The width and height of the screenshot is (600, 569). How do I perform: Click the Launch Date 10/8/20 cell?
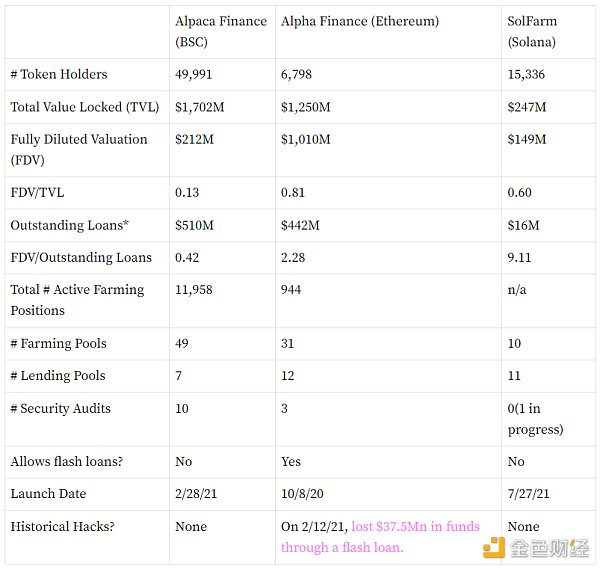[x=302, y=493]
